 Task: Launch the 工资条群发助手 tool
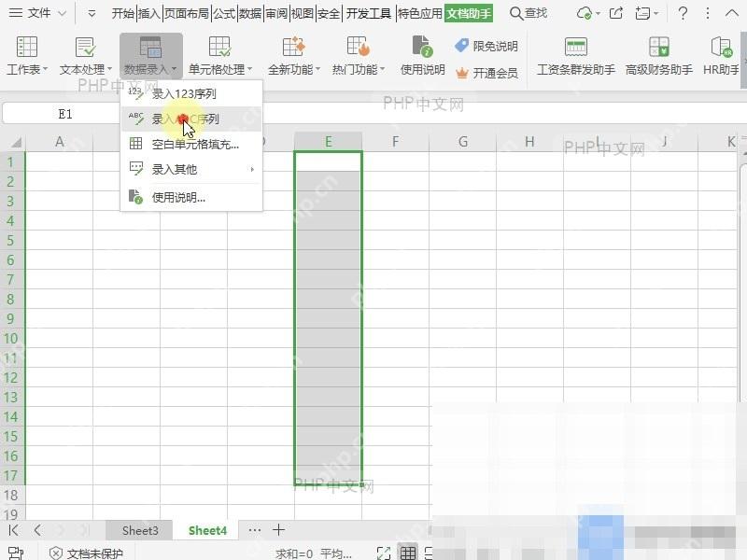coord(575,55)
